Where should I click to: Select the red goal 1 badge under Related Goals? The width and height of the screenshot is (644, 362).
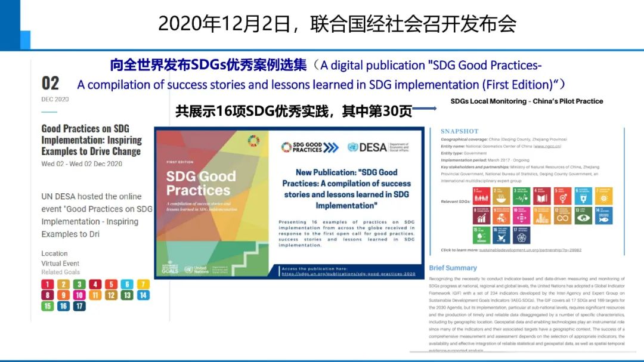tap(47, 284)
